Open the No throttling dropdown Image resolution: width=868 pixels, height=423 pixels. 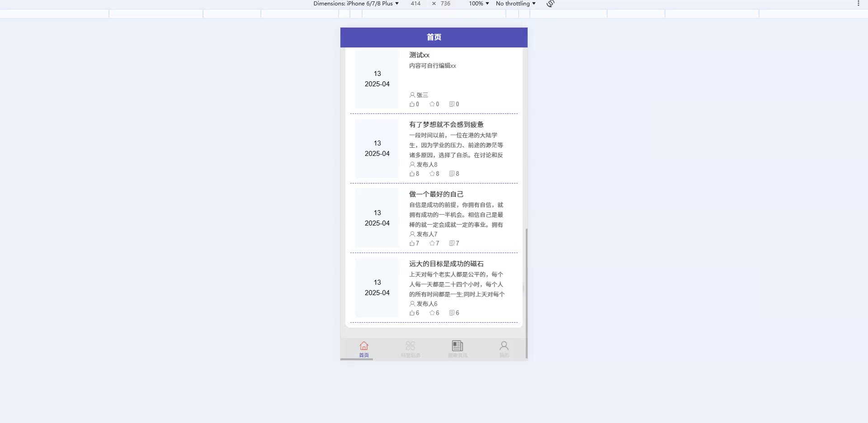516,4
